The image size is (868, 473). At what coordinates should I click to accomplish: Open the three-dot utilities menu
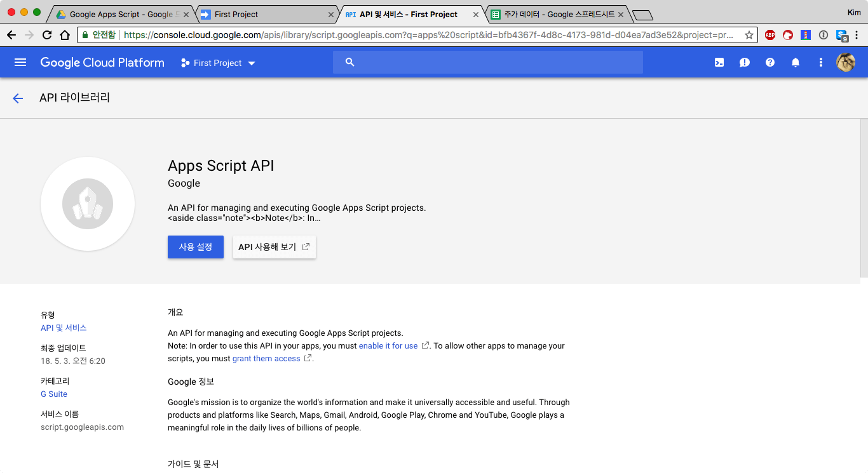click(x=821, y=62)
